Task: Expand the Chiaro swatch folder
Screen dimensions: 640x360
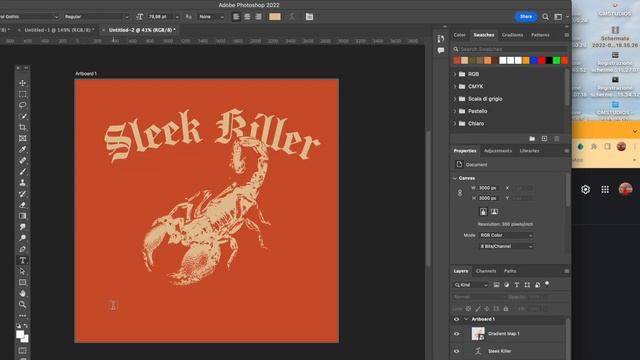Action: click(455, 123)
